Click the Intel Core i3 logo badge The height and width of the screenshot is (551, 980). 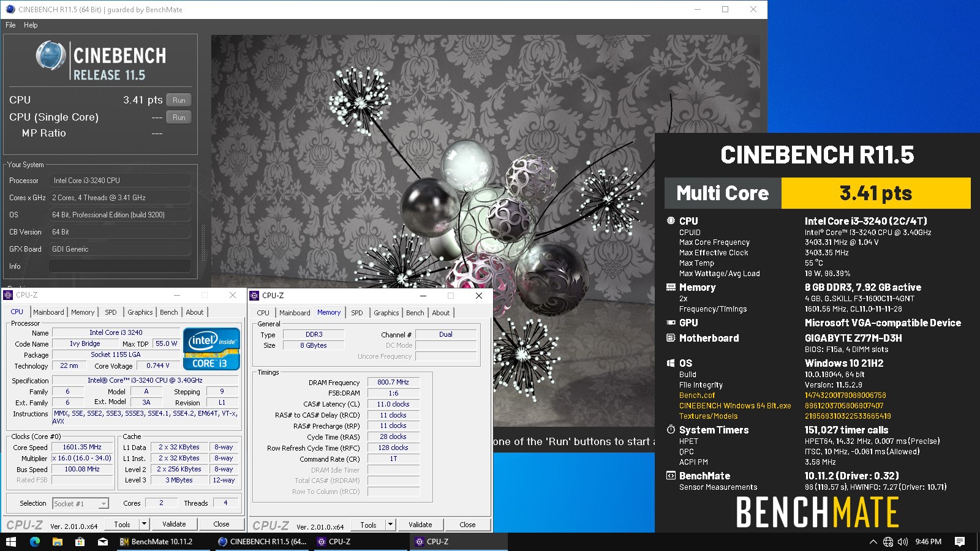point(211,348)
